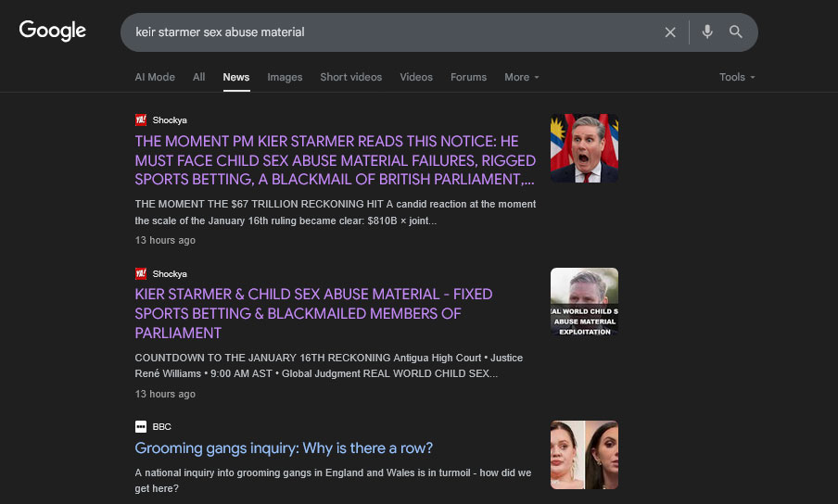Open 'KIER STARMER & CHILD SEX ABUSE' headline
The width and height of the screenshot is (838, 504).
(x=313, y=313)
